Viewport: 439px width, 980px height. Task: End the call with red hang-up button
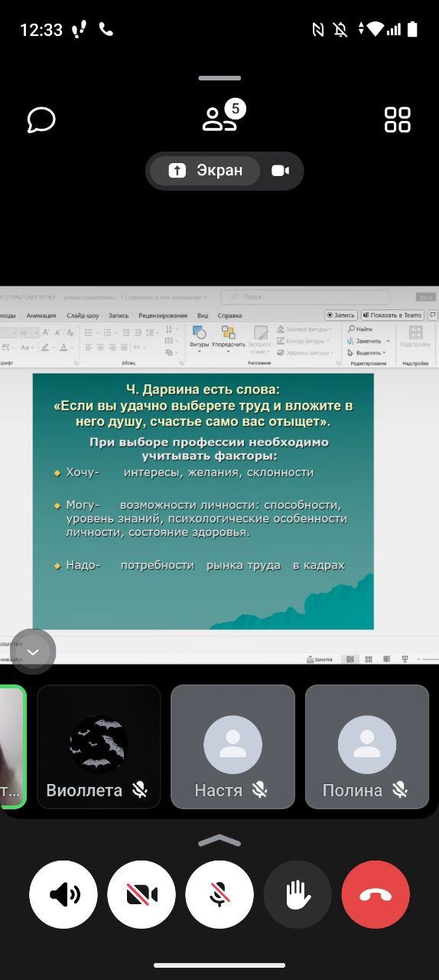point(376,894)
